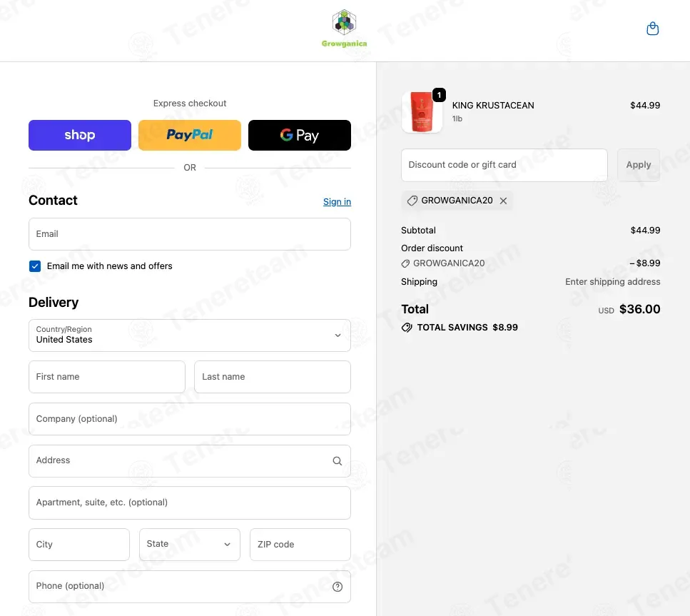Screen dimensions: 690x616
Task: Click the Total Savings tag icon
Action: (407, 328)
